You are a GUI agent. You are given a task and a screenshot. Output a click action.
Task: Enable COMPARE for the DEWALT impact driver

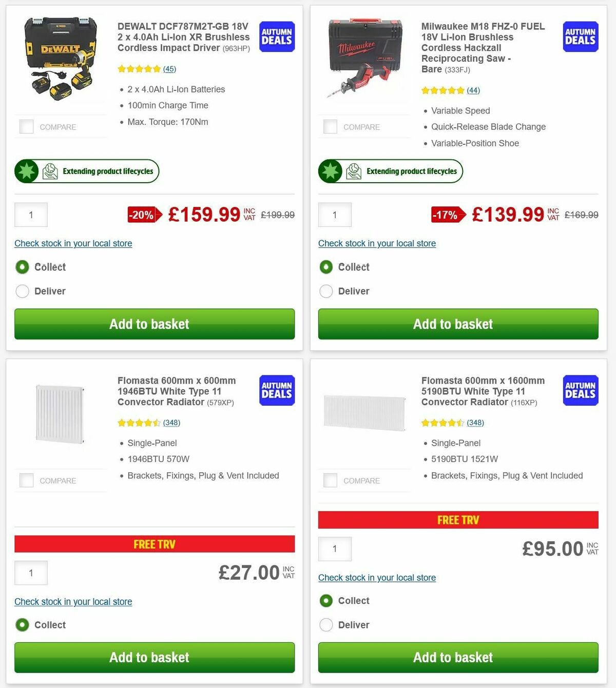pyautogui.click(x=26, y=126)
